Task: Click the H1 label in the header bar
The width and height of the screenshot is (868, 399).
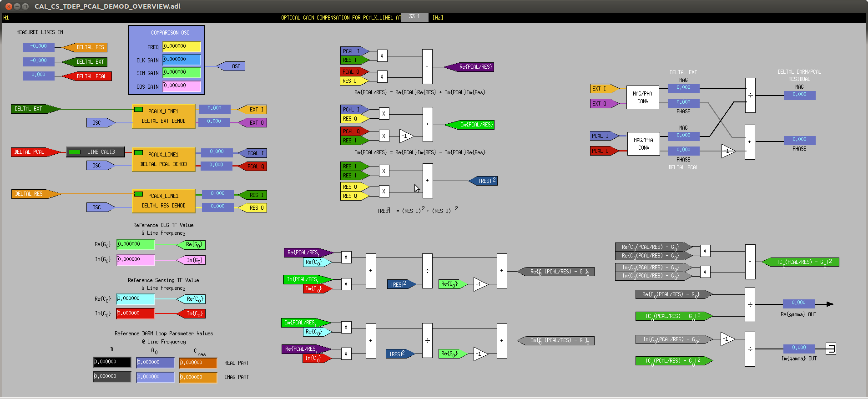Action: (x=6, y=18)
